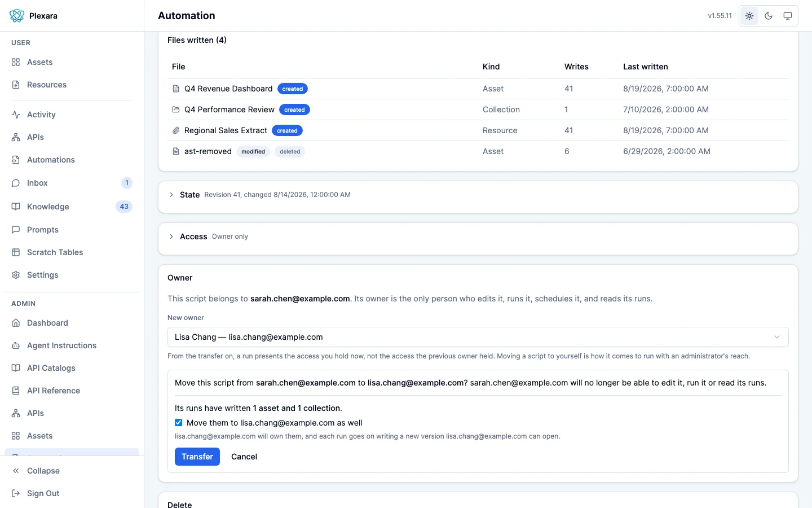Select system theme monitor icon
Image resolution: width=812 pixels, height=508 pixels.
[788, 16]
